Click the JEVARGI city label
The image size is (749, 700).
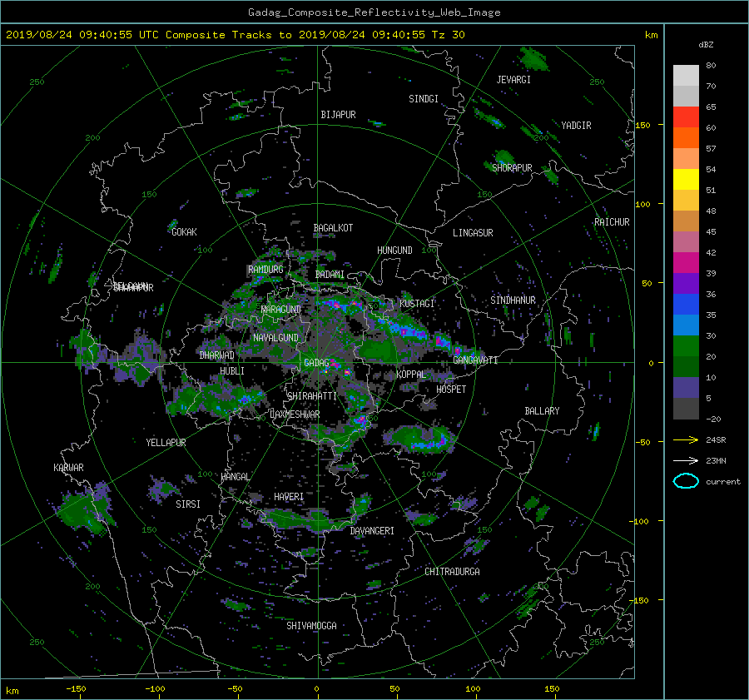(513, 80)
